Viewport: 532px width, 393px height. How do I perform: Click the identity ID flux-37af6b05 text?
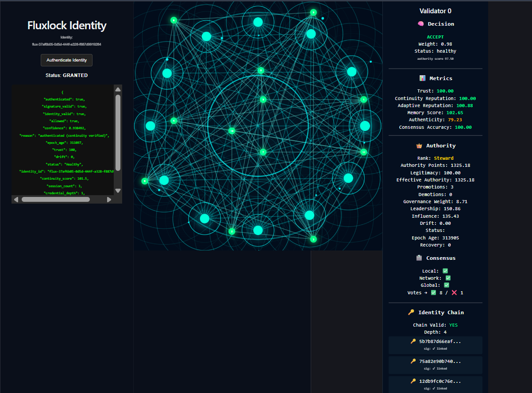click(67, 44)
